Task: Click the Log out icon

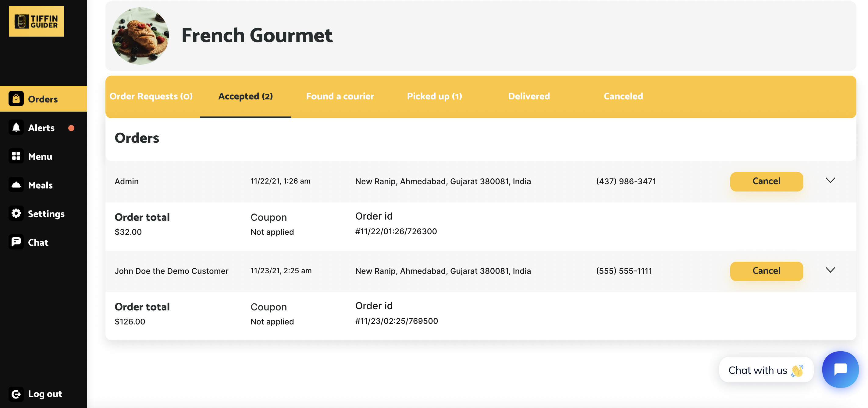Action: pyautogui.click(x=16, y=393)
